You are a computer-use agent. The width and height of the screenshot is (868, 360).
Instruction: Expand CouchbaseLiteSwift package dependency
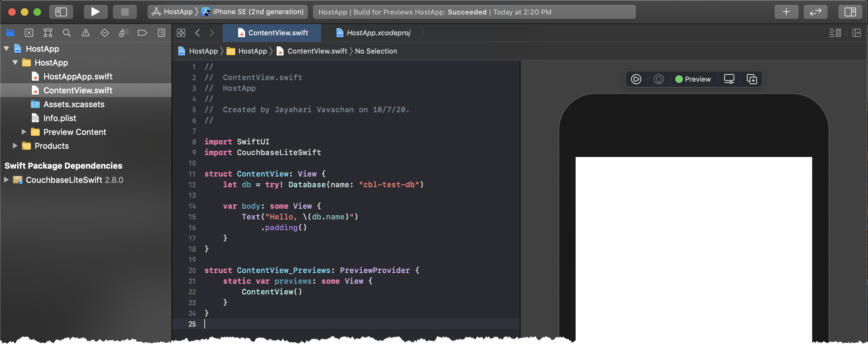pos(6,180)
